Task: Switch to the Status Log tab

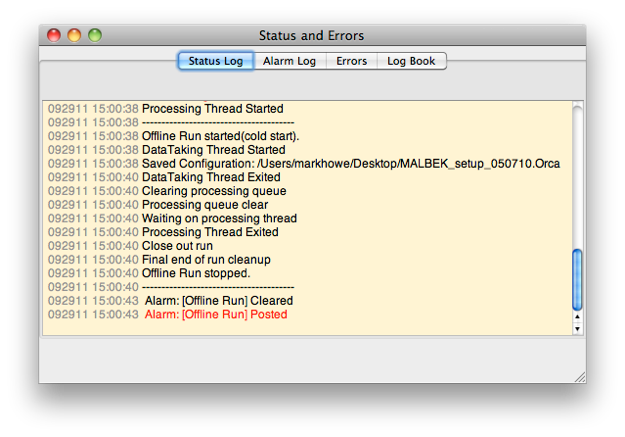Action: [216, 61]
